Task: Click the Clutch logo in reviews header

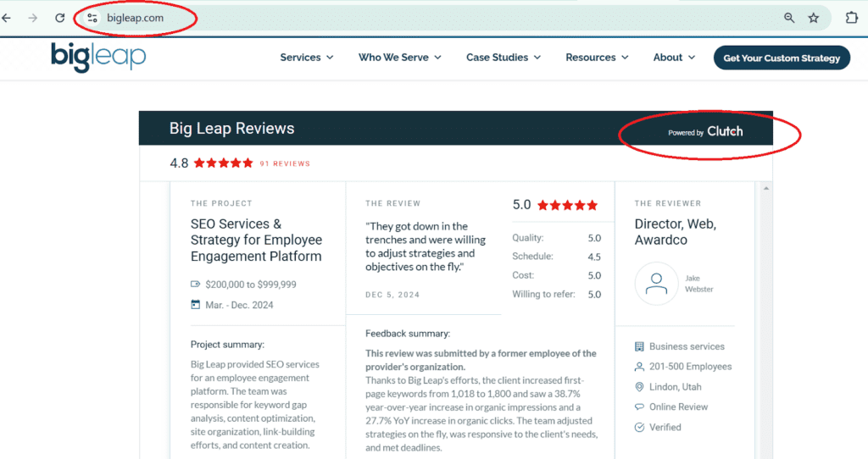Action: 725,131
